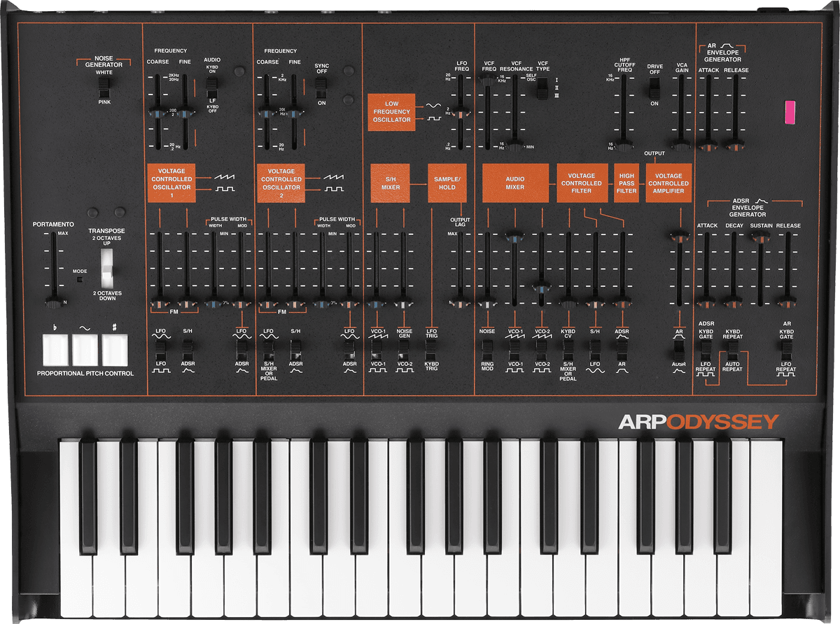Viewport: 840px width, 624px height.
Task: Set the ADSR Sustain slider
Action: point(760,269)
